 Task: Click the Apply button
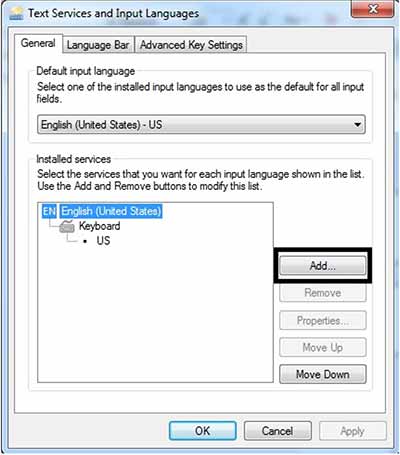353,431
